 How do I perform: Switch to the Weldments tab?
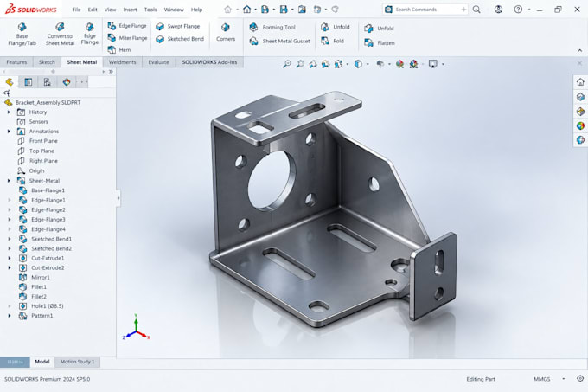point(122,62)
